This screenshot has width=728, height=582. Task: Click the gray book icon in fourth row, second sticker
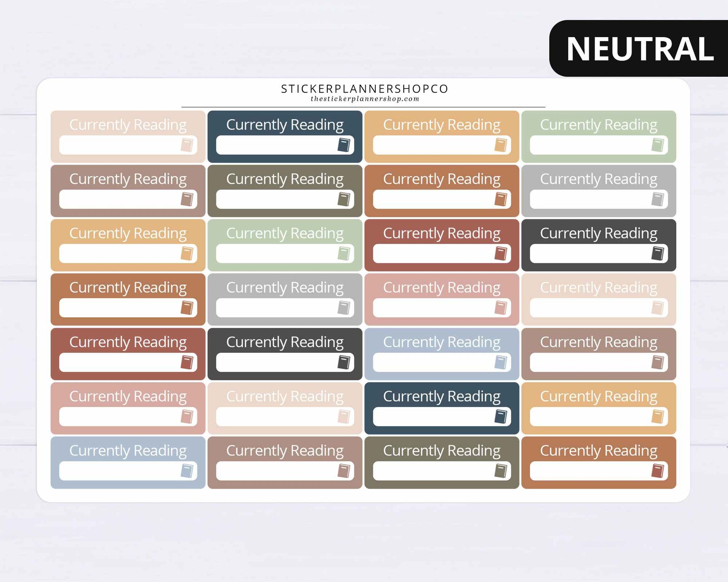pyautogui.click(x=344, y=308)
